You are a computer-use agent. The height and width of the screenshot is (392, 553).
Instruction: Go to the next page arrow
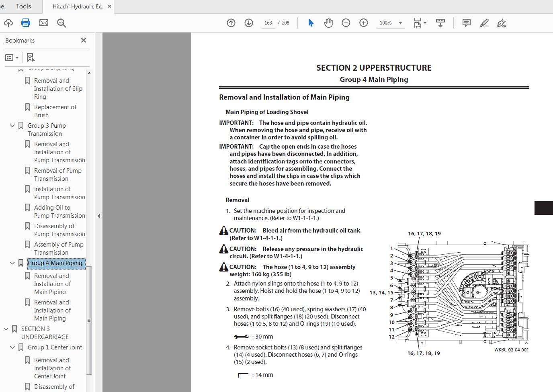[x=249, y=23]
